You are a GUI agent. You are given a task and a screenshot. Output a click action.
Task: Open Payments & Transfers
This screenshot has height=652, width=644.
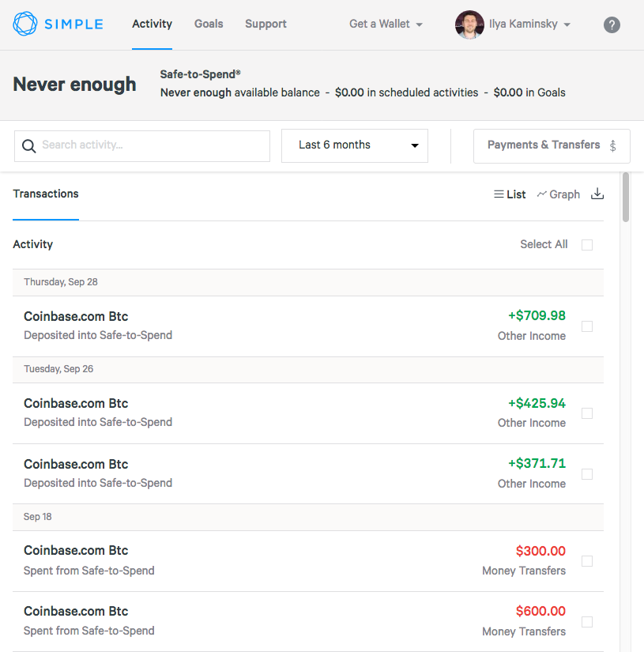pyautogui.click(x=552, y=146)
